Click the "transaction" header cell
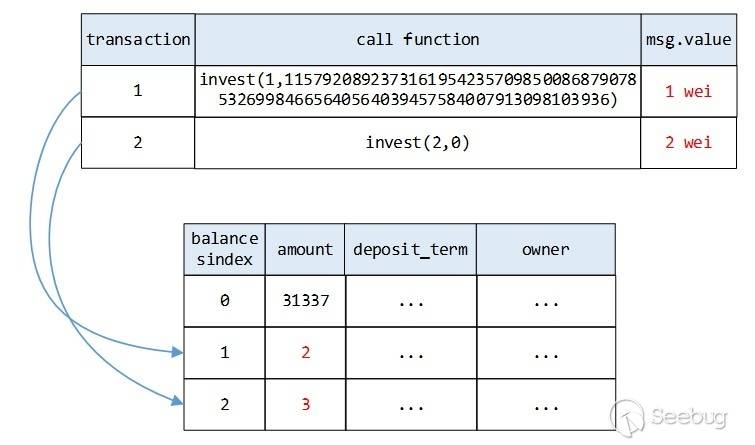This screenshot has width=755, height=445. (x=138, y=40)
